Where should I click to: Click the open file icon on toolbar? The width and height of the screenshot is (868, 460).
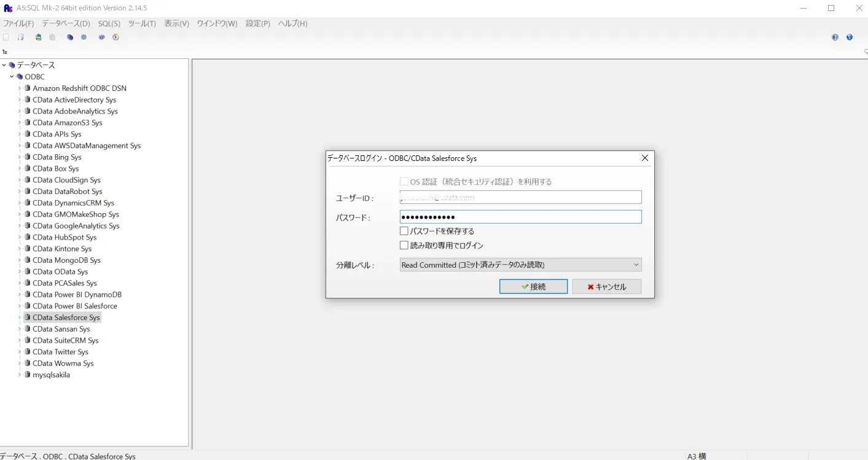pyautogui.click(x=20, y=37)
